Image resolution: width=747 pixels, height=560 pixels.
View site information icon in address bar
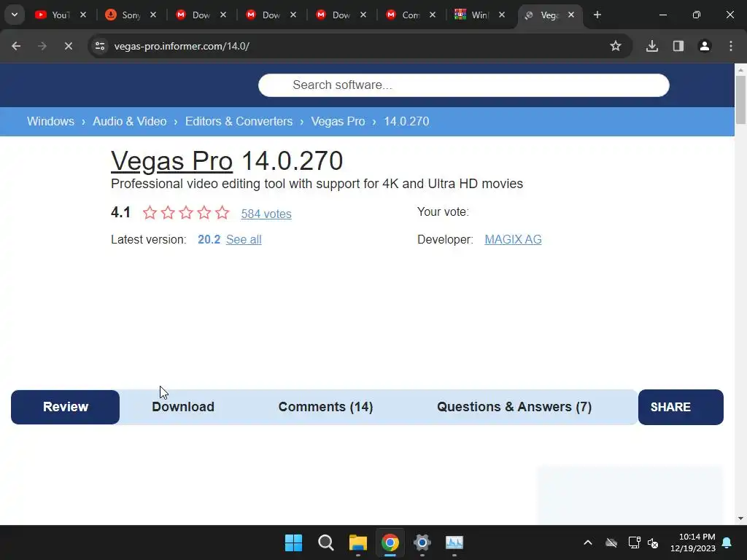point(100,46)
